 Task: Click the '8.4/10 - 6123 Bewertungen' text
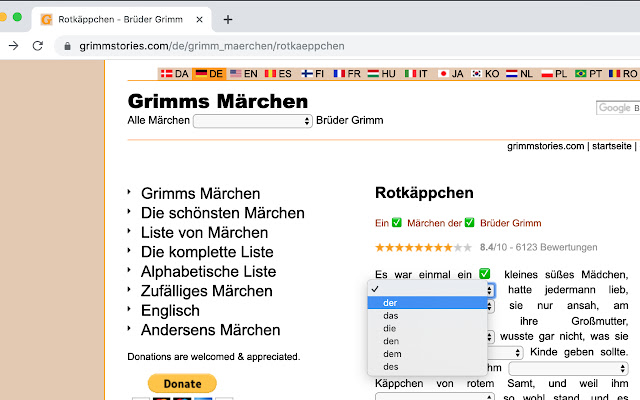click(x=538, y=247)
